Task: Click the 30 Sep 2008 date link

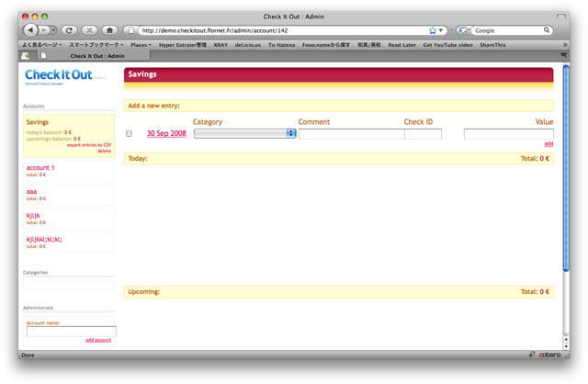Action: point(166,133)
